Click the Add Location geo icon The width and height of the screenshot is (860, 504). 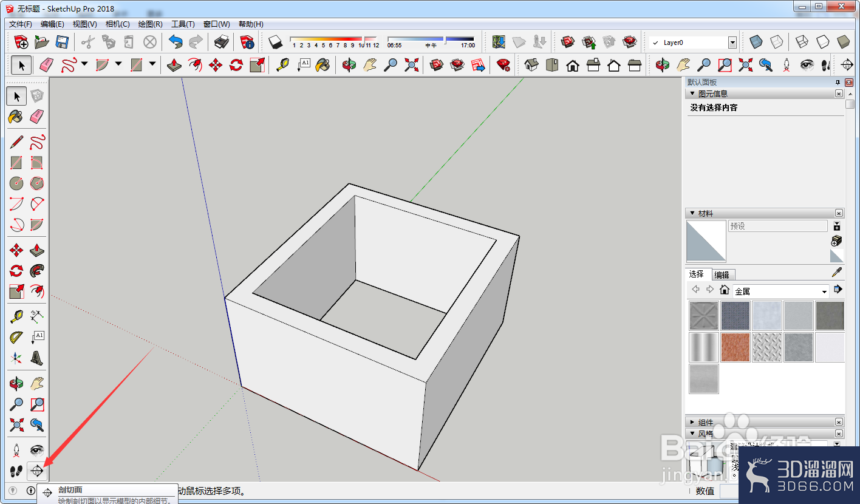499,42
